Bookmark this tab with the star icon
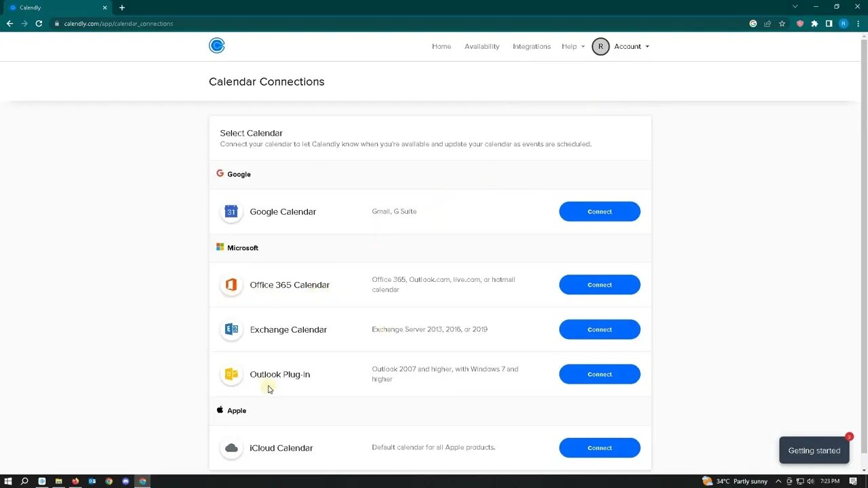868x488 pixels. (x=782, y=24)
